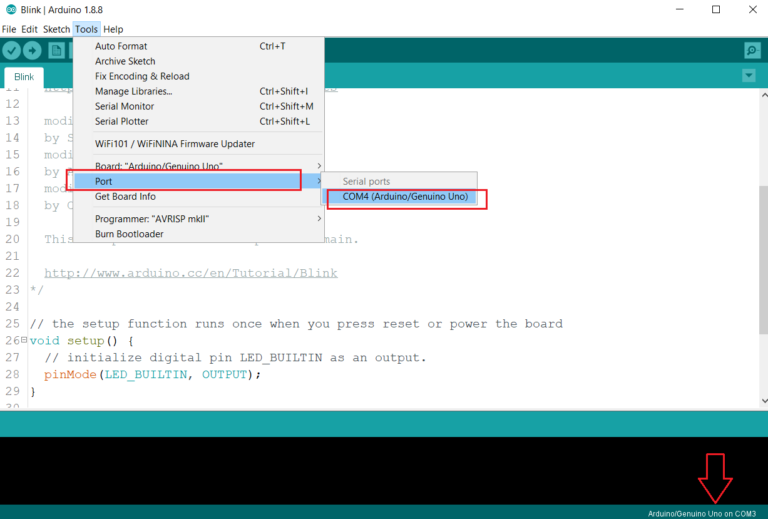Click the editor vertical scrollbar thumb
The width and height of the screenshot is (768, 519).
pos(763,260)
